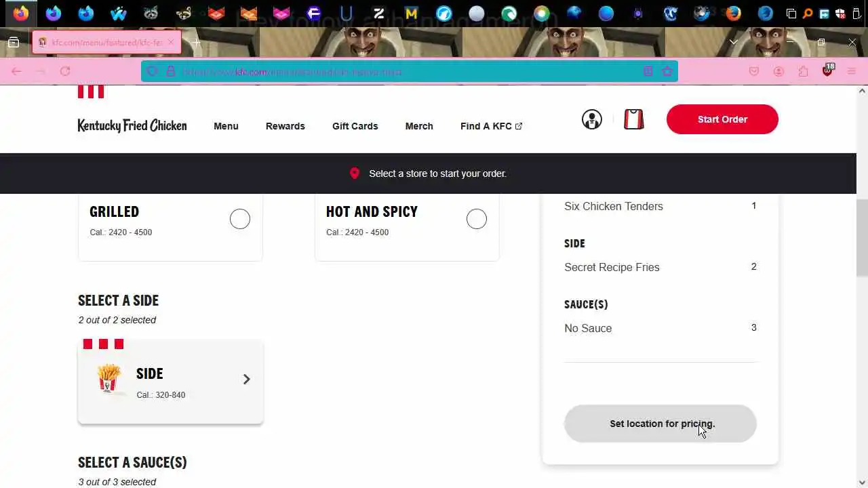Open the KFC bucket cart icon
Screen dimensions: 868x488
634,119
